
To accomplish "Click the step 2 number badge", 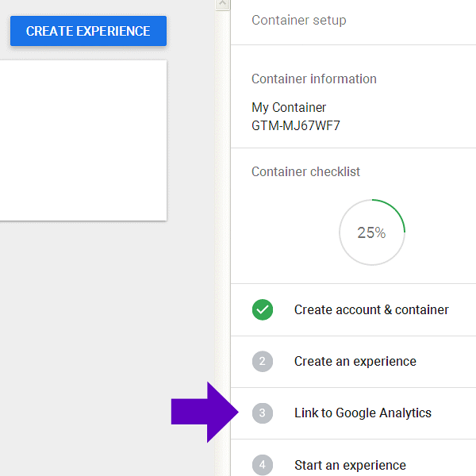I will pyautogui.click(x=263, y=362).
